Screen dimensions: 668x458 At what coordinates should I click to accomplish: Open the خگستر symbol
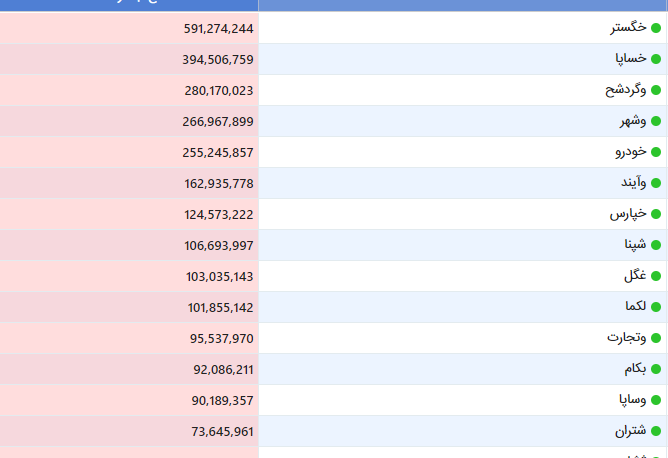(x=628, y=27)
